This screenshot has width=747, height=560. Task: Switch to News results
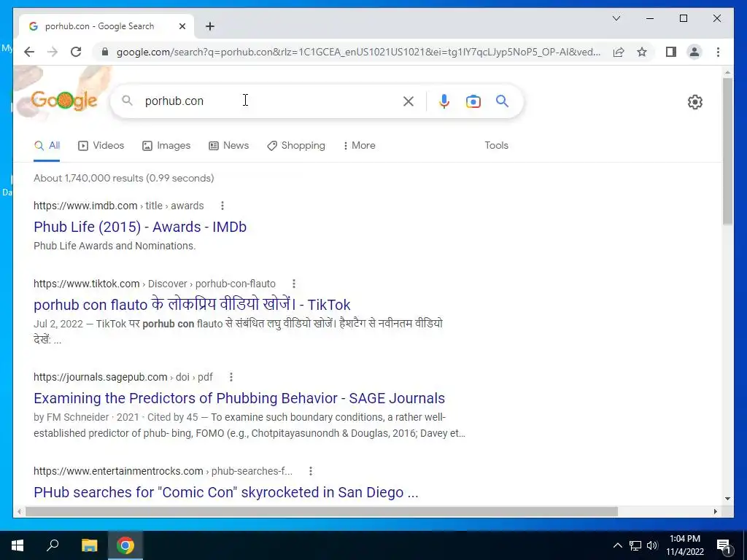(x=228, y=146)
